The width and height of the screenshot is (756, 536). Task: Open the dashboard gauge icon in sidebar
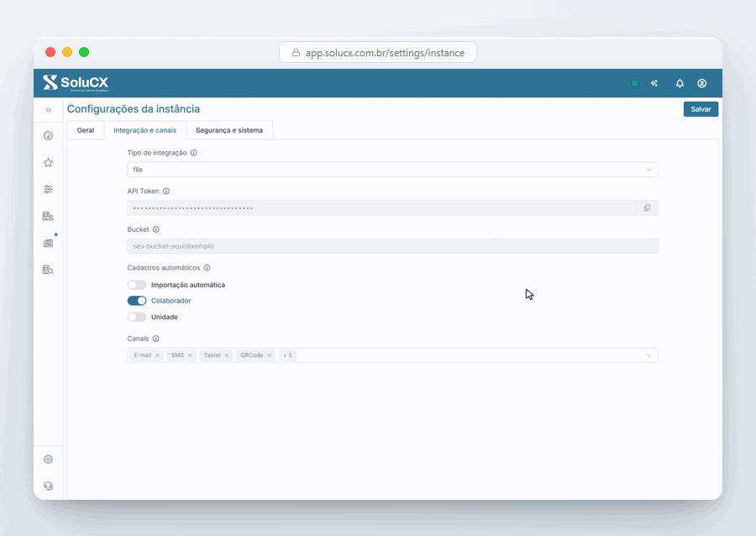pyautogui.click(x=48, y=136)
